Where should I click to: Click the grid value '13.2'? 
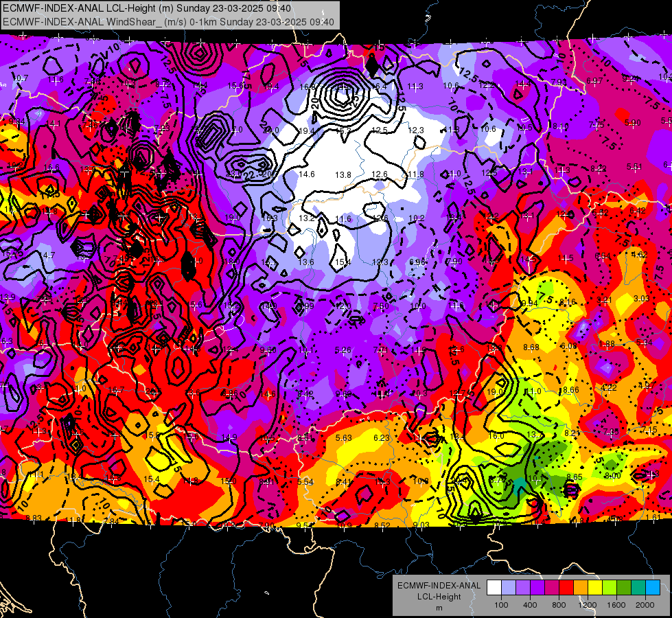[x=306, y=218]
